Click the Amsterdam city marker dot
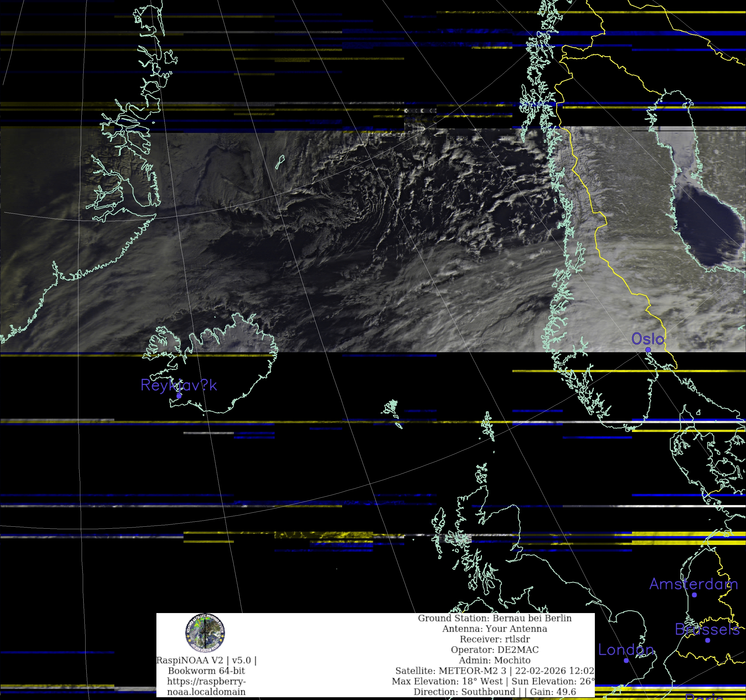 pos(694,595)
